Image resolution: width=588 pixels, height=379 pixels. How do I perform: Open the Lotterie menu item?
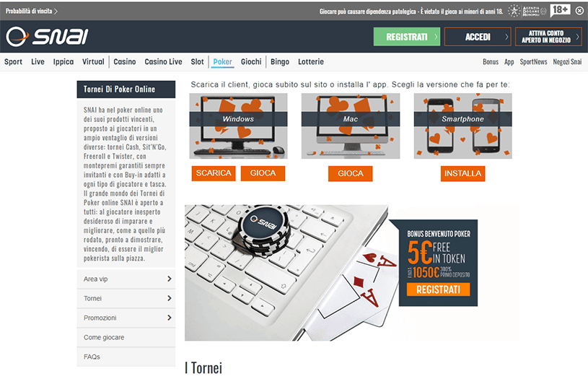311,61
